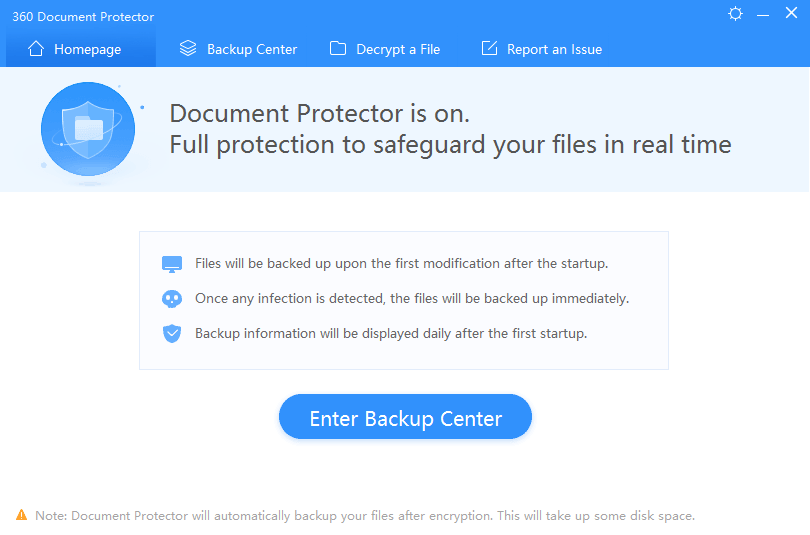Click the large shield folder logo
The image size is (810, 535).
click(x=87, y=129)
